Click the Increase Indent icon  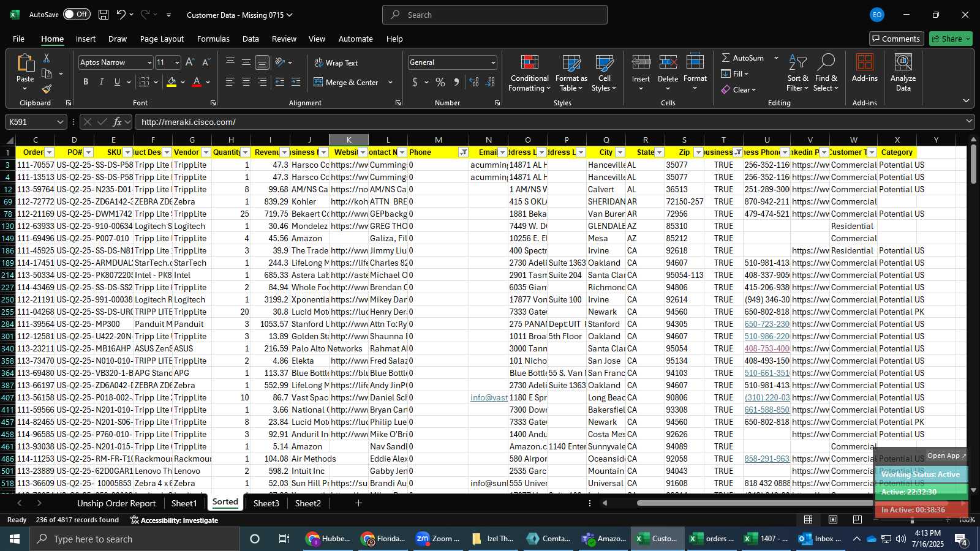click(296, 82)
